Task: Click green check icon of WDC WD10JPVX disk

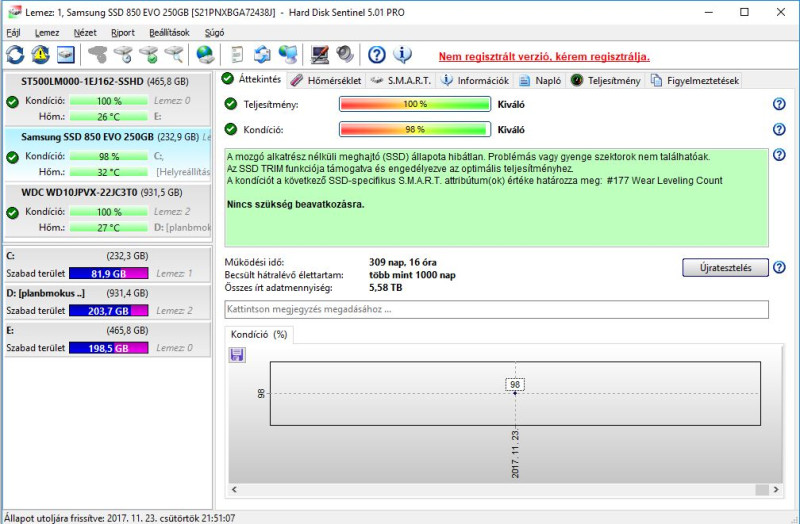Action: pos(13,212)
